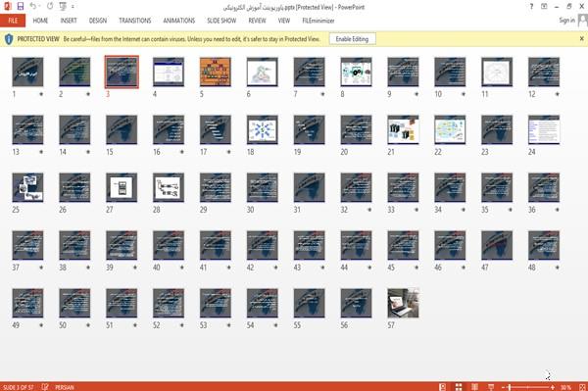Switch to the REVIEW tab
Image resolution: width=588 pixels, height=391 pixels.
(x=257, y=21)
